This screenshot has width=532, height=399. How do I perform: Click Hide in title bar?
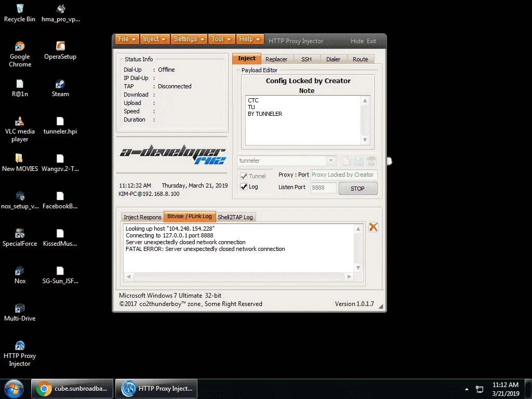coord(357,41)
